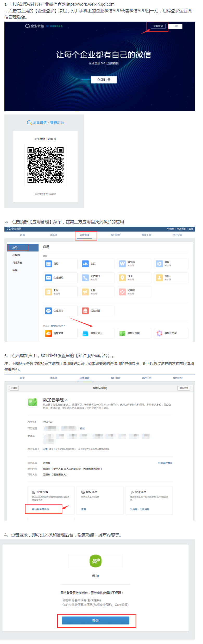The image size is (203, 644).
Task: Click the 下载 button on homepage
Action: 175,26
